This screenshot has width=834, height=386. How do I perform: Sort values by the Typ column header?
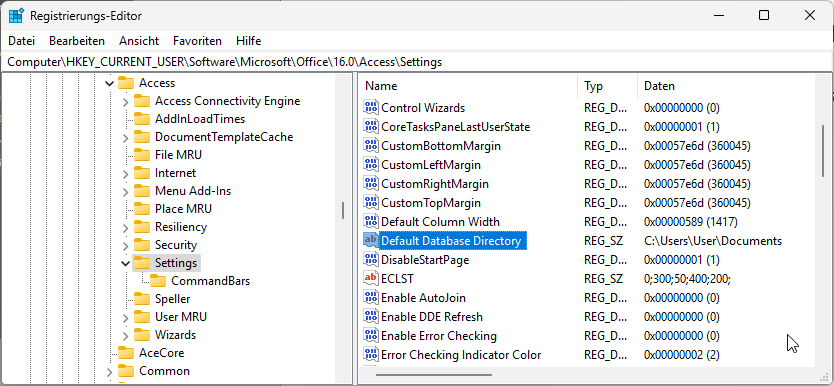tap(607, 86)
